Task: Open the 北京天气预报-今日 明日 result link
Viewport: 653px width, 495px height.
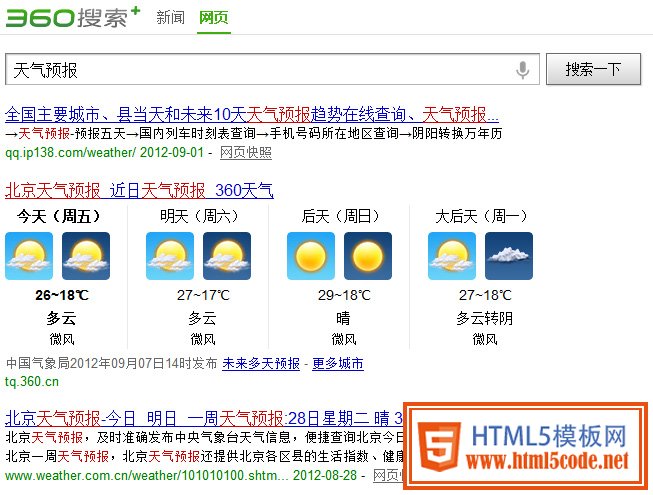Action: click(204, 418)
